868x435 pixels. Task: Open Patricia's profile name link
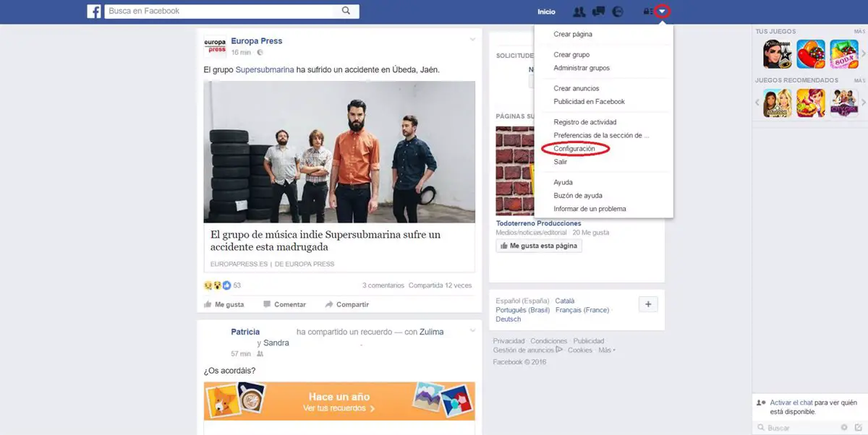pyautogui.click(x=245, y=332)
